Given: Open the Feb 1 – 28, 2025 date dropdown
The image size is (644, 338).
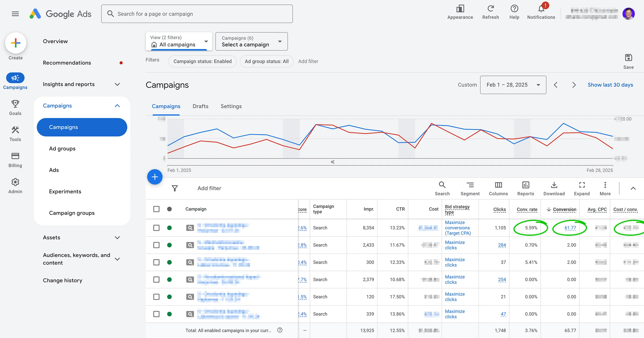Looking at the screenshot, I should (513, 85).
